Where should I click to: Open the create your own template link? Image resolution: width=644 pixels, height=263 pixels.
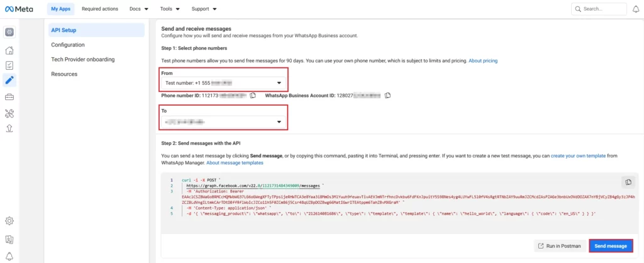578,156
